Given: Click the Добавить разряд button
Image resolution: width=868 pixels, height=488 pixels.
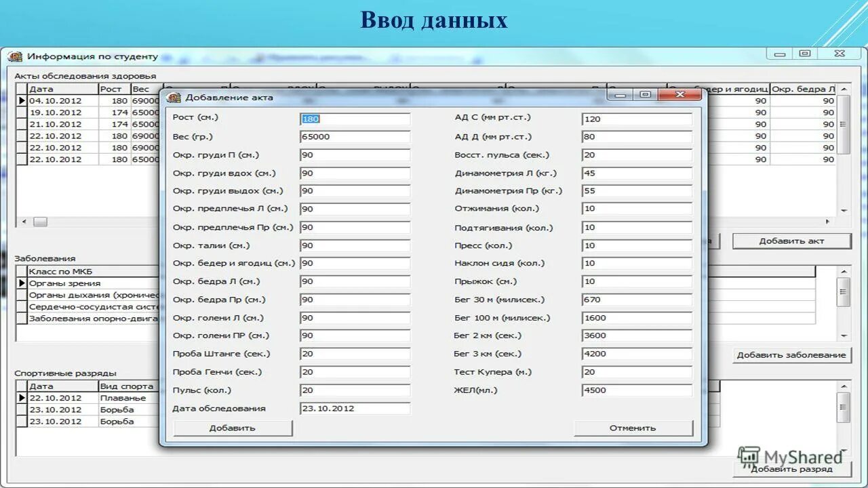Looking at the screenshot, I should tap(791, 468).
